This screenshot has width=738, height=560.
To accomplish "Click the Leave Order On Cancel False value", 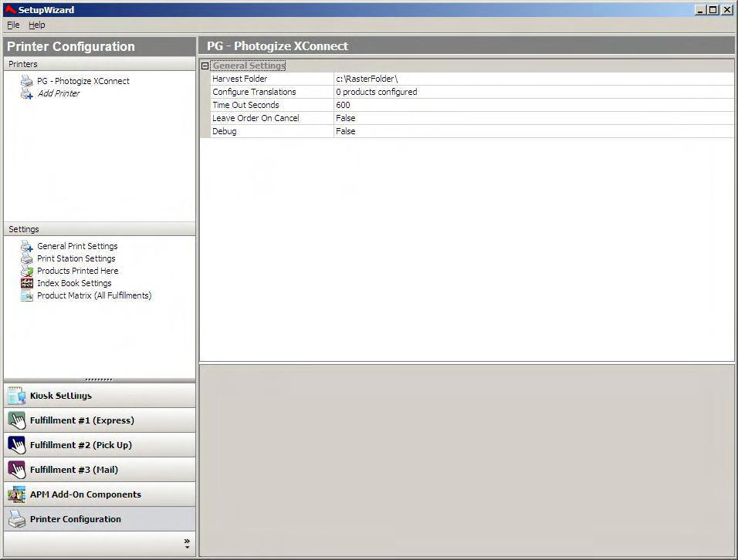I will click(x=533, y=119).
